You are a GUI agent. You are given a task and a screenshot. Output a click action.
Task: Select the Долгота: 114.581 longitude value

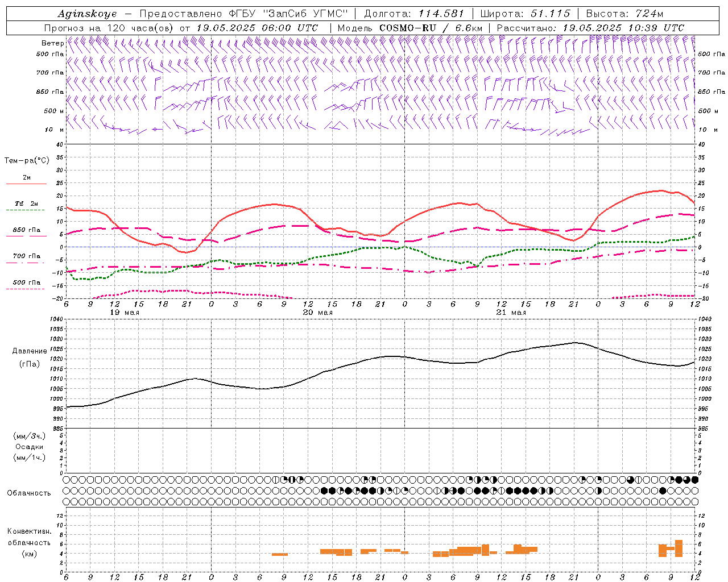(414, 14)
